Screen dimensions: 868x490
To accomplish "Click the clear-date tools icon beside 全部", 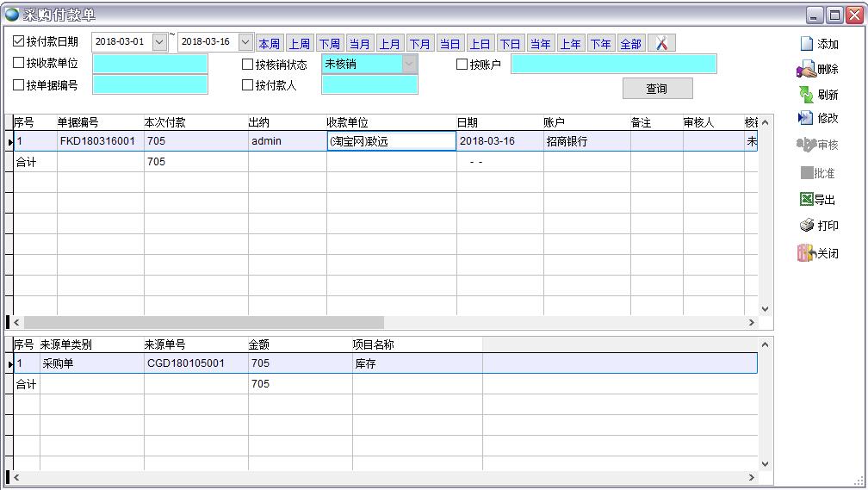I will (x=661, y=44).
